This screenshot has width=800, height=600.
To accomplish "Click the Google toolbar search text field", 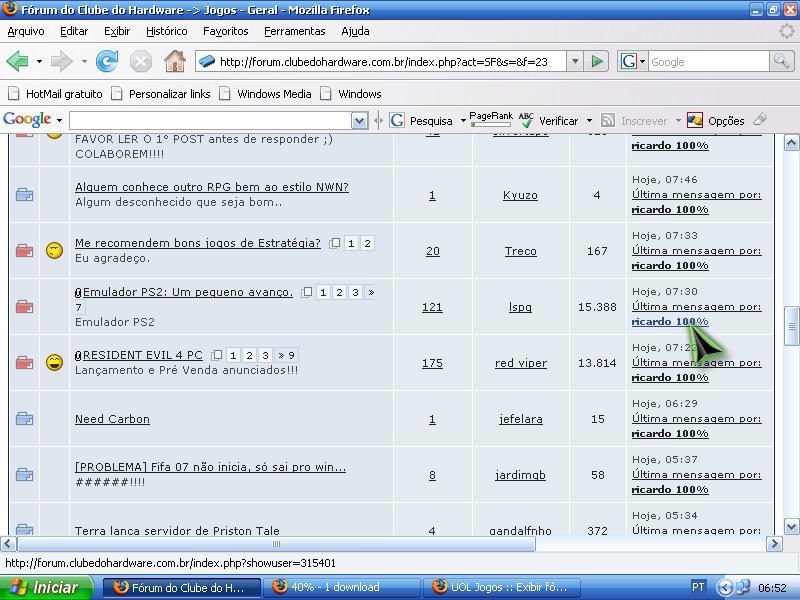I will 211,121.
